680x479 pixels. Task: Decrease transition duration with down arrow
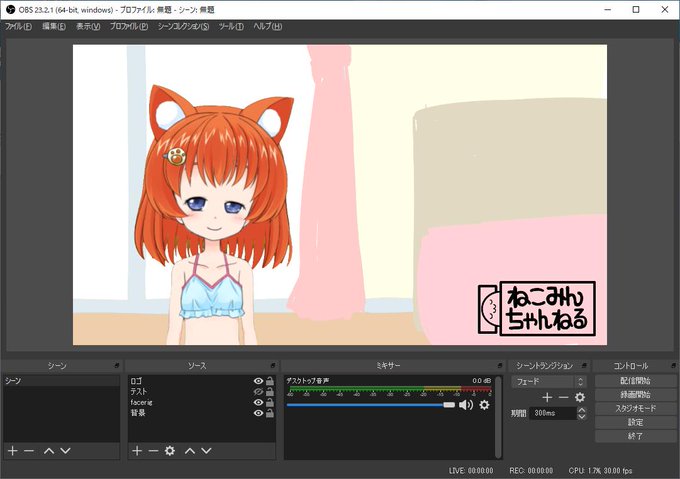582,417
